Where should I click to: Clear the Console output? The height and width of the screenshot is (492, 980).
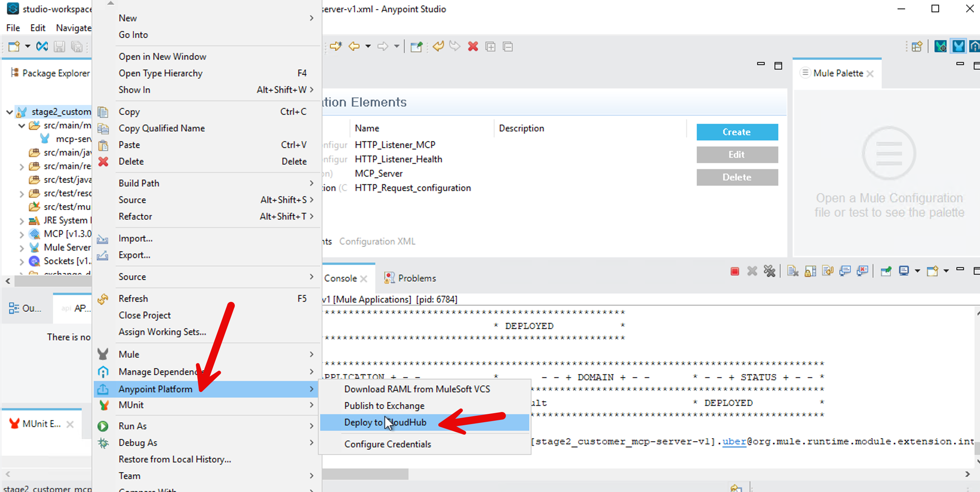coord(793,271)
